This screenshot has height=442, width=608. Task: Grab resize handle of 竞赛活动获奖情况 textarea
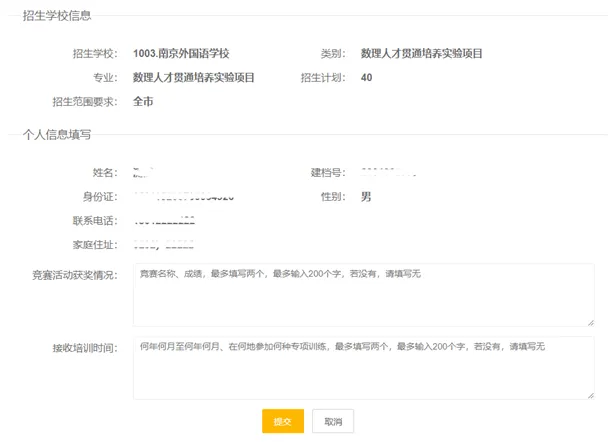591,323
